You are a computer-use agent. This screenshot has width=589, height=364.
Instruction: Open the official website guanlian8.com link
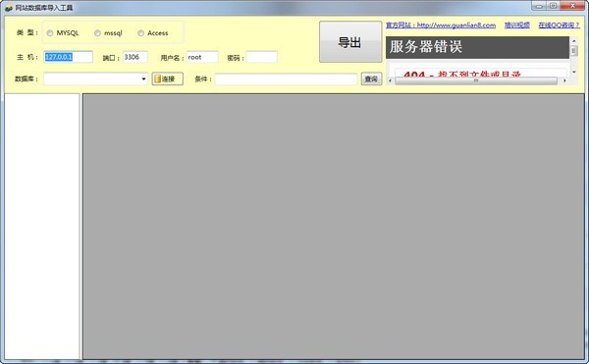[x=441, y=26]
